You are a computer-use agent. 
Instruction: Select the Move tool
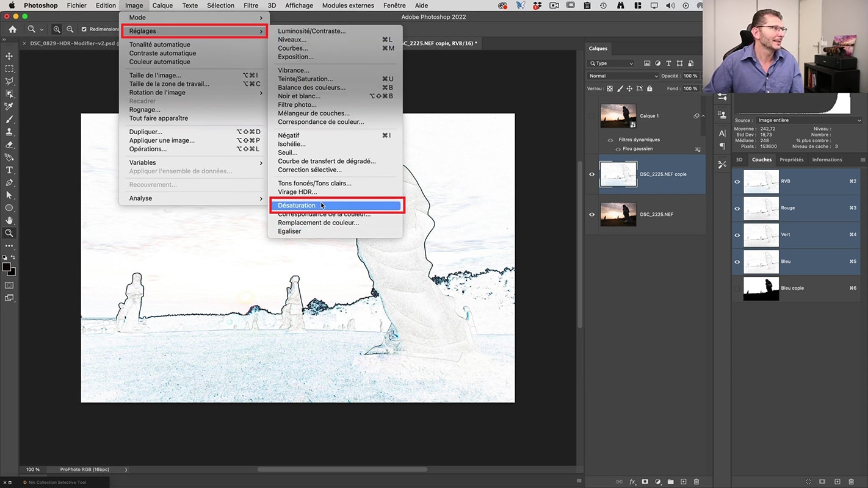[x=9, y=56]
